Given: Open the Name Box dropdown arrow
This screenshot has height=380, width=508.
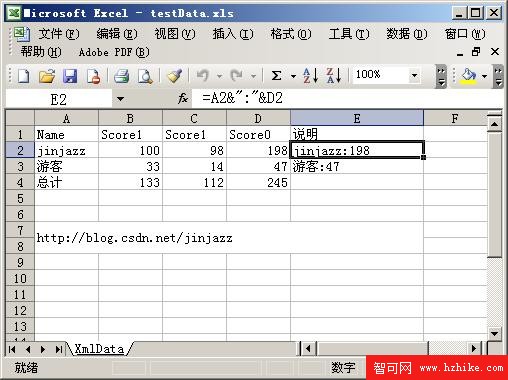Looking at the screenshot, I should (121, 99).
